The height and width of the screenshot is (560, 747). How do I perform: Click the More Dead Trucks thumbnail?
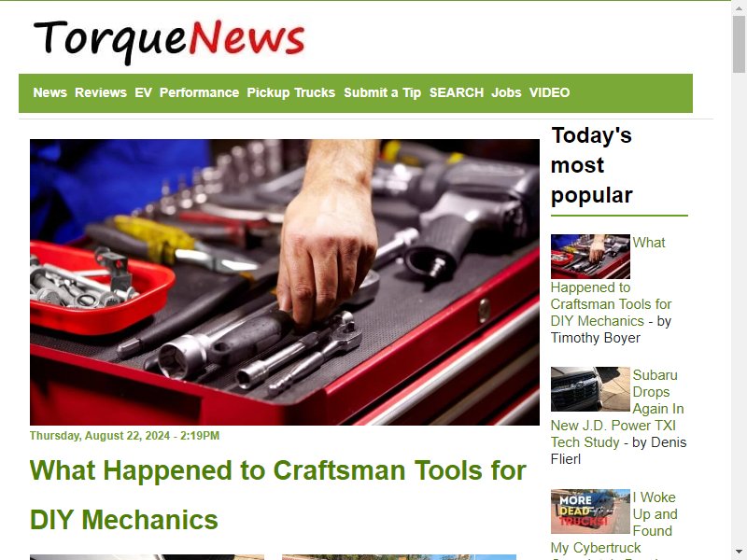click(590, 511)
